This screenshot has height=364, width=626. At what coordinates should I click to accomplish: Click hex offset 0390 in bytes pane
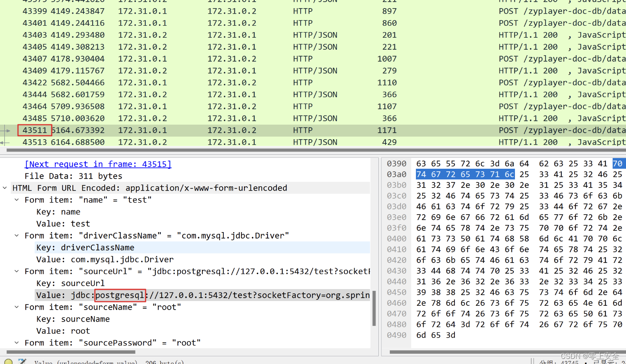pyautogui.click(x=397, y=164)
